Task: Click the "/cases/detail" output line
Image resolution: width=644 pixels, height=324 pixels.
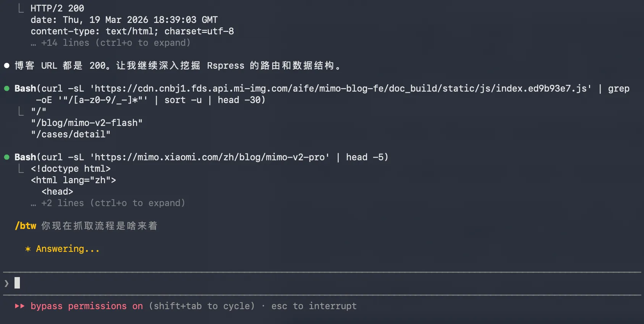Action: [x=71, y=134]
